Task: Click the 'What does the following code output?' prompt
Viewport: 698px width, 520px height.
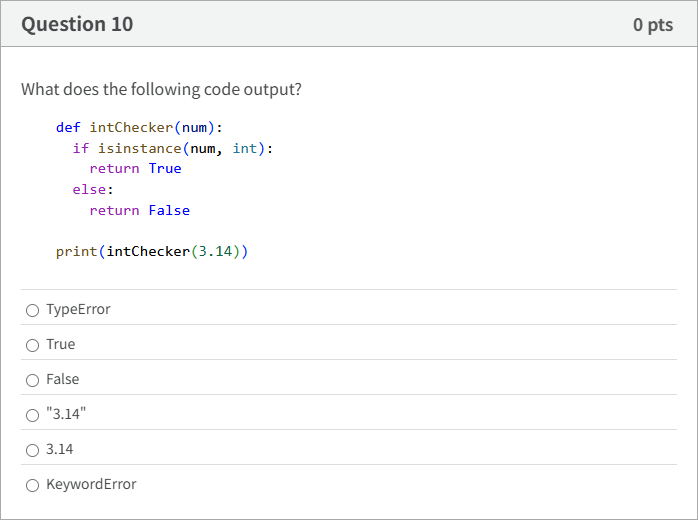Action: coord(161,89)
